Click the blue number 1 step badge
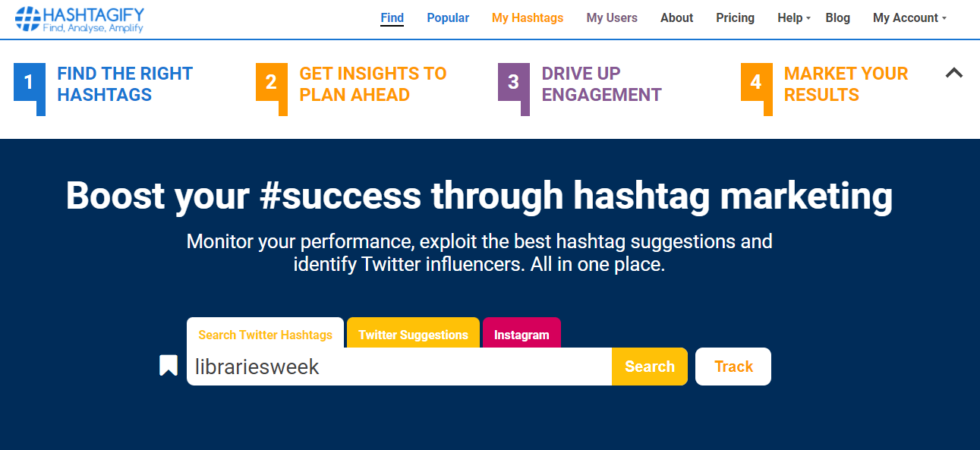Screen dimensions: 980x450 29,82
